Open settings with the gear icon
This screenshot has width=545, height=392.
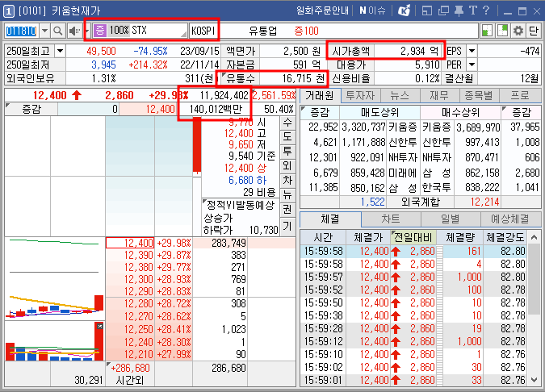click(x=518, y=31)
